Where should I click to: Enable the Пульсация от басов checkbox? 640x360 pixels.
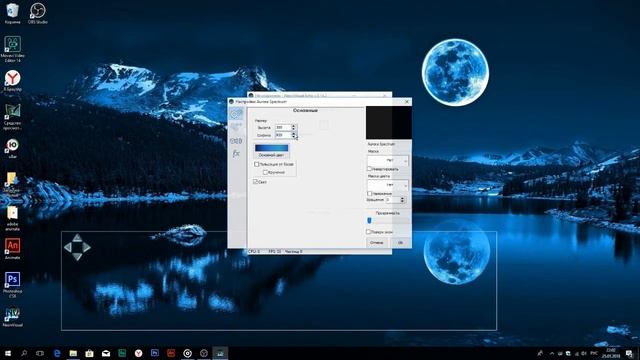click(x=257, y=164)
